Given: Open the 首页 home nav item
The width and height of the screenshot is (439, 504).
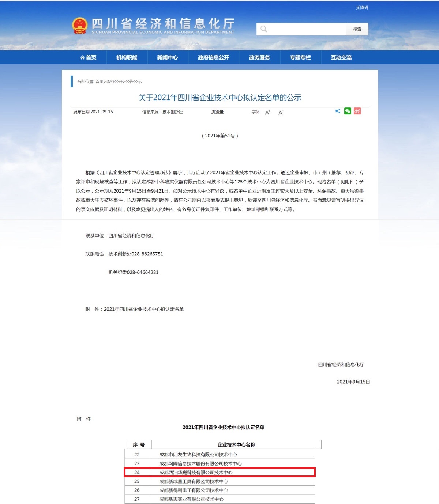Looking at the screenshot, I should (89, 57).
